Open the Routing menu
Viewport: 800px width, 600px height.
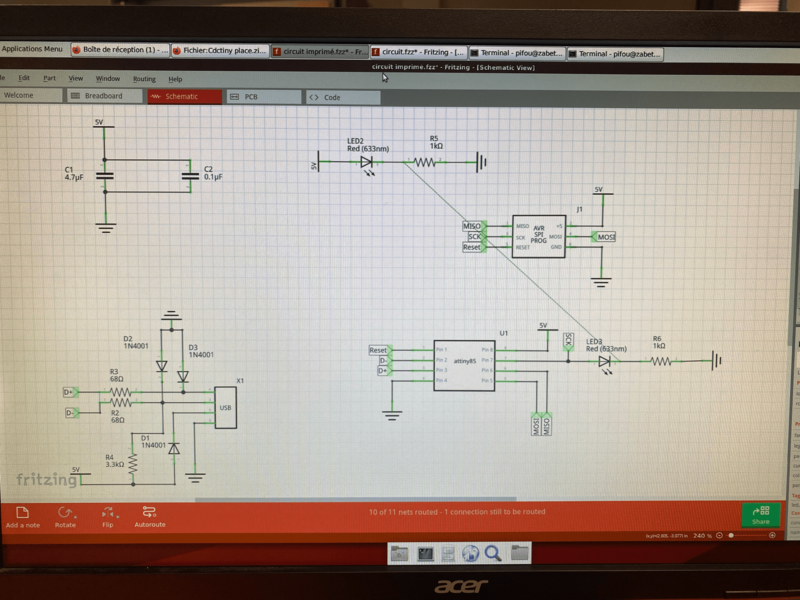pyautogui.click(x=144, y=79)
